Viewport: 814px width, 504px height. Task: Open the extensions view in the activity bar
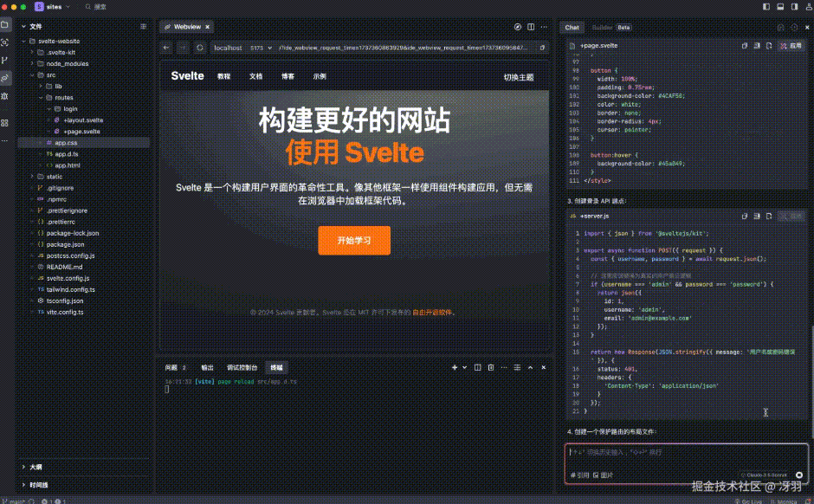click(x=5, y=123)
